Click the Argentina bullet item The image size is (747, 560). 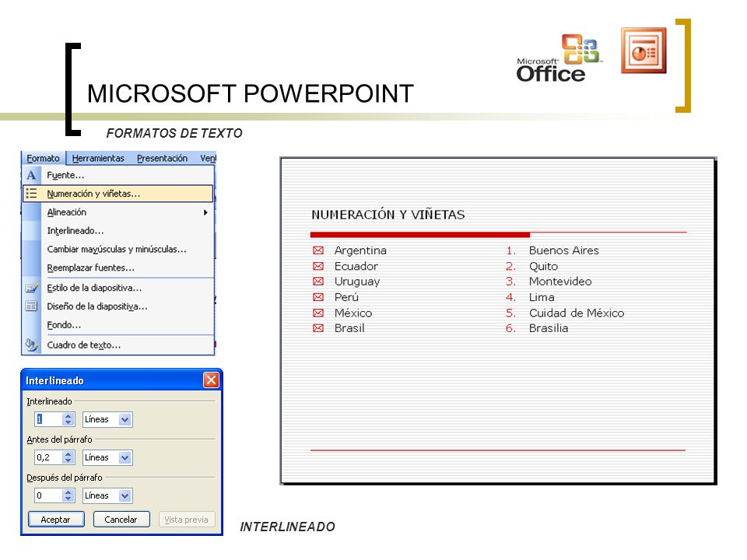coord(360,250)
